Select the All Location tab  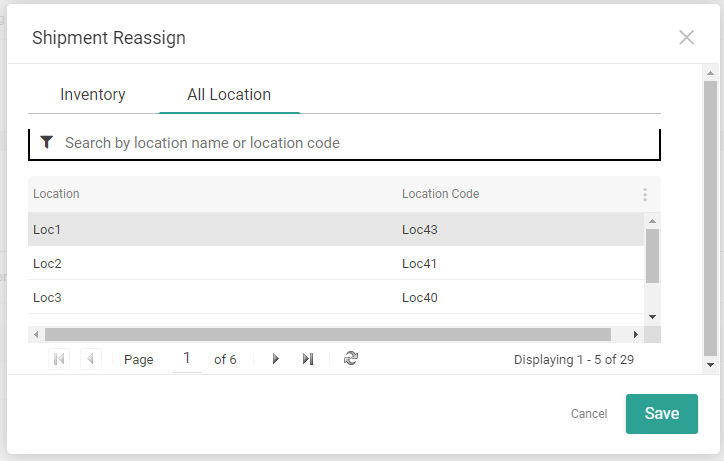[229, 94]
